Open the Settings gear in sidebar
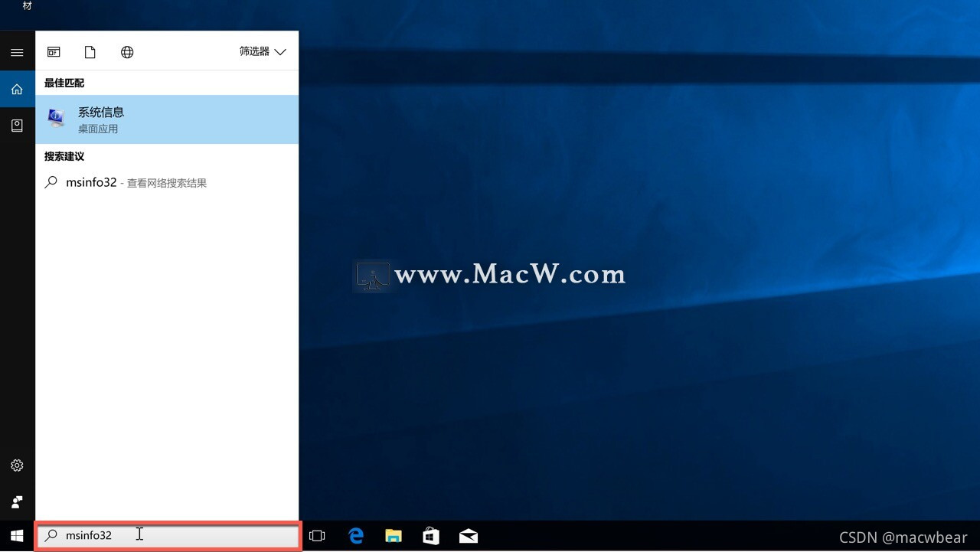Screen dimensions: 980x552 [x=17, y=465]
